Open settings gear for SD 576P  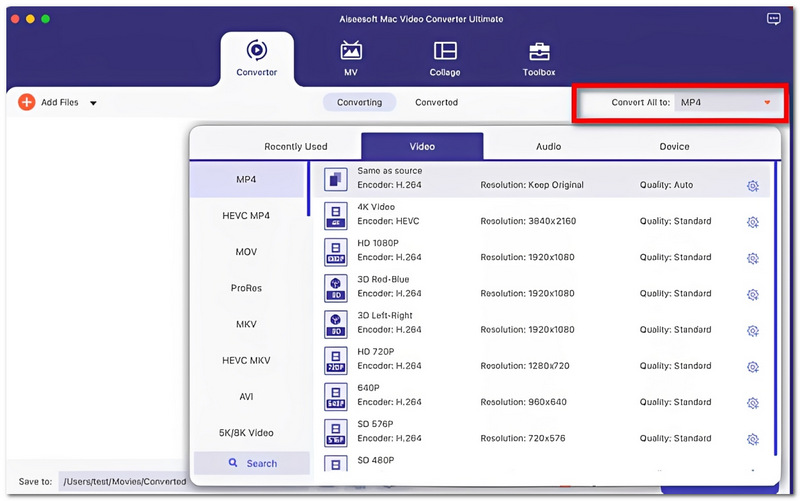[x=753, y=440]
